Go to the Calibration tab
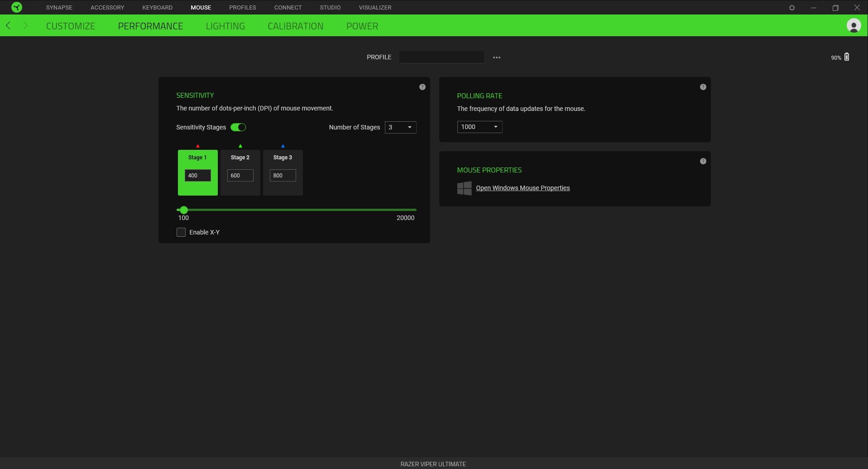The image size is (868, 469). [x=295, y=26]
